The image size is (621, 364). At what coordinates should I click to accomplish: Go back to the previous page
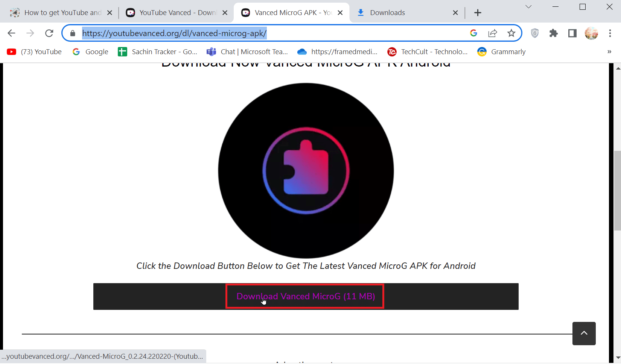(x=11, y=33)
